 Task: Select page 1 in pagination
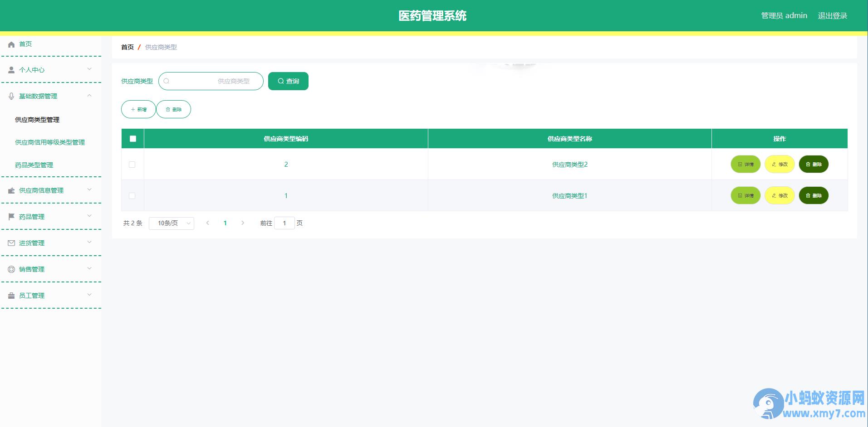225,223
